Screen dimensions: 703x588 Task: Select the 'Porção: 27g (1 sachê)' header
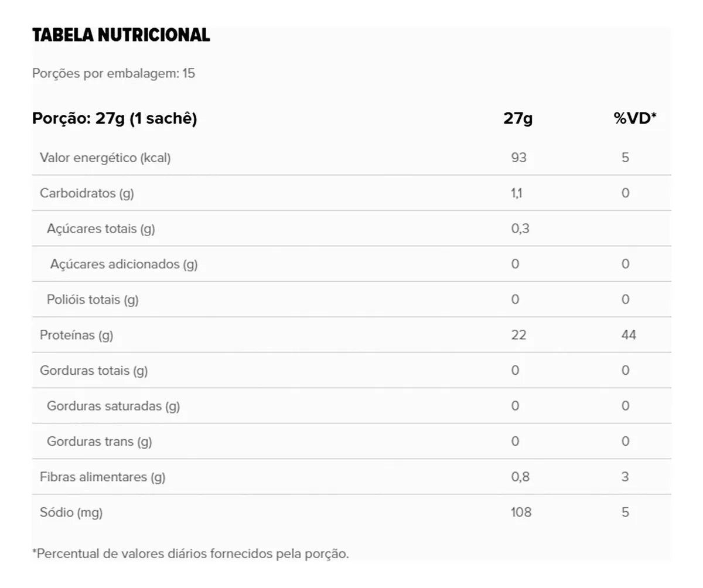point(114,118)
